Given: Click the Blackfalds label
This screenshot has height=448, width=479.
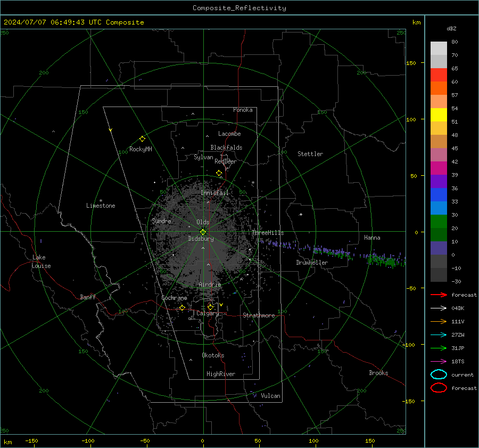Looking at the screenshot, I should (226, 148).
